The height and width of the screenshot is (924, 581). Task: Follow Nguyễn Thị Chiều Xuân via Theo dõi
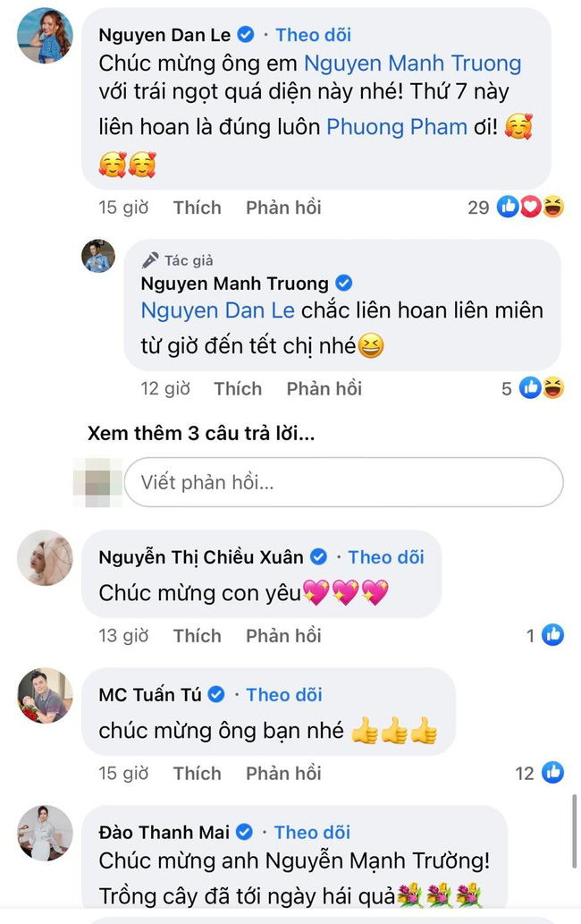385,557
